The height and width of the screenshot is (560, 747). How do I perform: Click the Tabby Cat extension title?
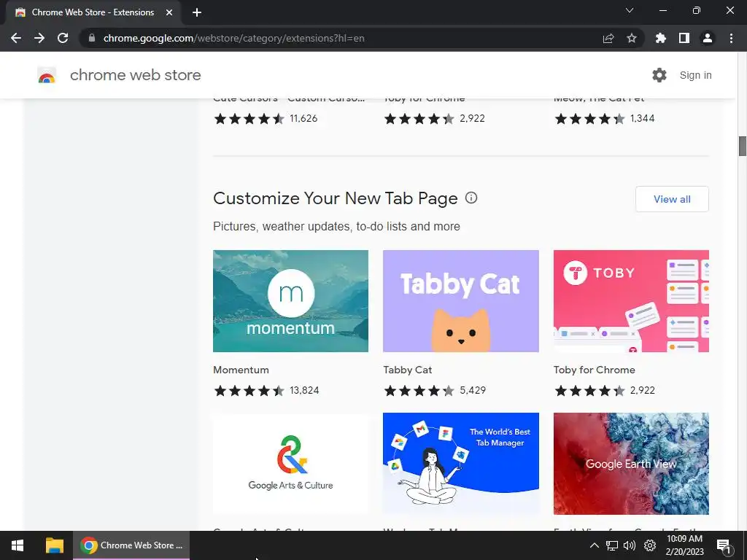(407, 370)
